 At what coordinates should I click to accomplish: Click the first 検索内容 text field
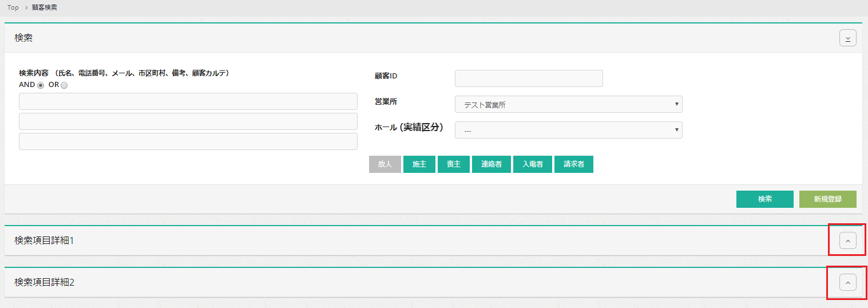188,101
